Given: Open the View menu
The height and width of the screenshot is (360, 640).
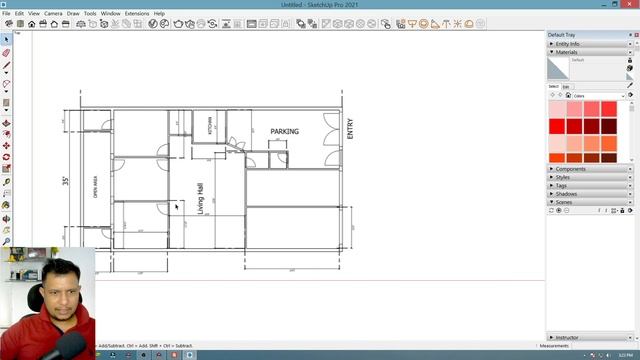Looking at the screenshot, I should (x=34, y=13).
